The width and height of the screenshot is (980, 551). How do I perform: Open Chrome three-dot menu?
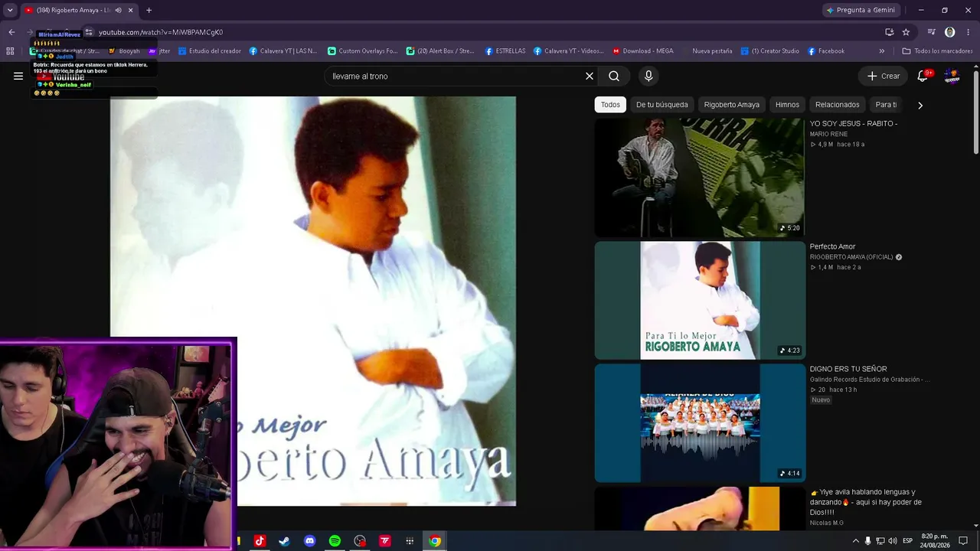969,32
